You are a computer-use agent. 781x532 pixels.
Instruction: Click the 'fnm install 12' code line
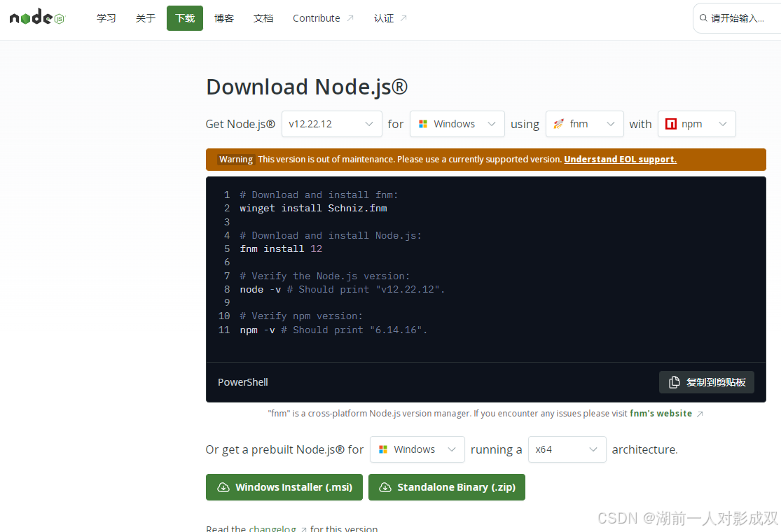click(x=281, y=248)
